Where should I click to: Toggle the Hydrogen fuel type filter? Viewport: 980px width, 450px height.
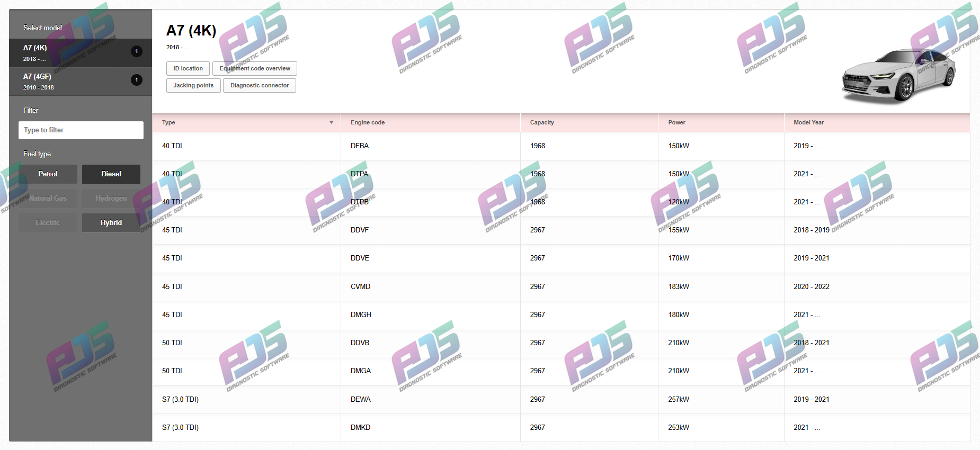pos(111,199)
